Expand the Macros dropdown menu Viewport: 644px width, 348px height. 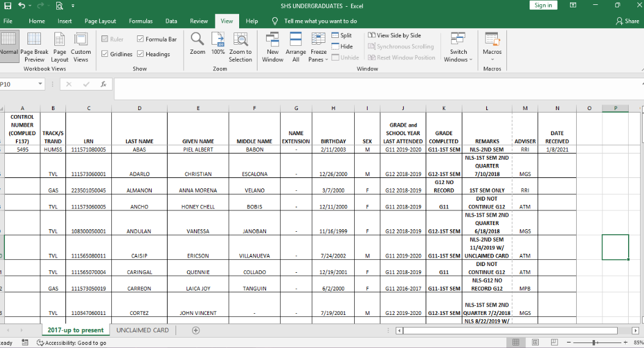pyautogui.click(x=492, y=59)
